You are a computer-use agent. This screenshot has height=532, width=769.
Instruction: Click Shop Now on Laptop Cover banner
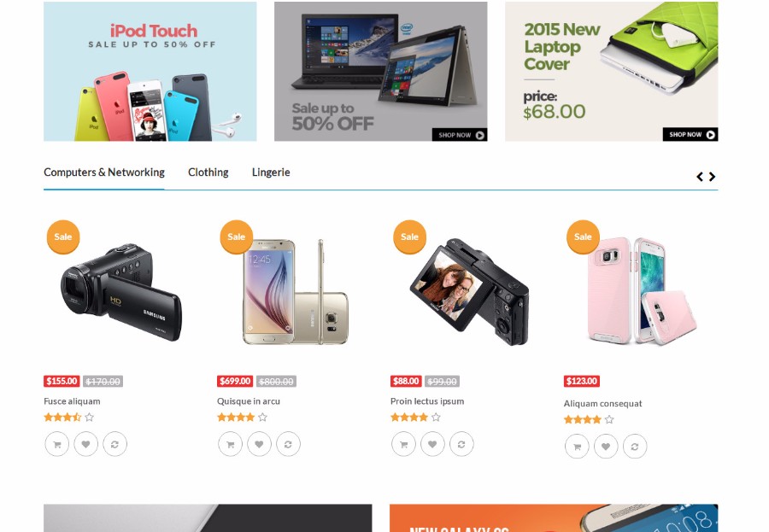click(690, 134)
